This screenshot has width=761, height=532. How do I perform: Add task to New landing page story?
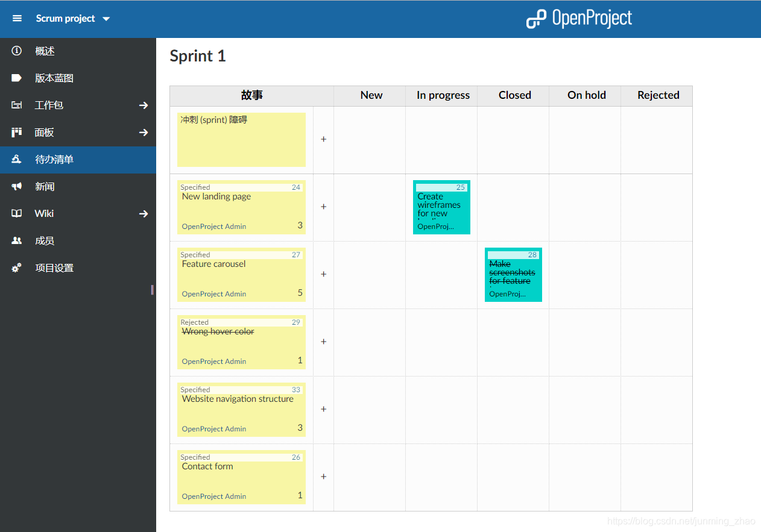(x=323, y=207)
